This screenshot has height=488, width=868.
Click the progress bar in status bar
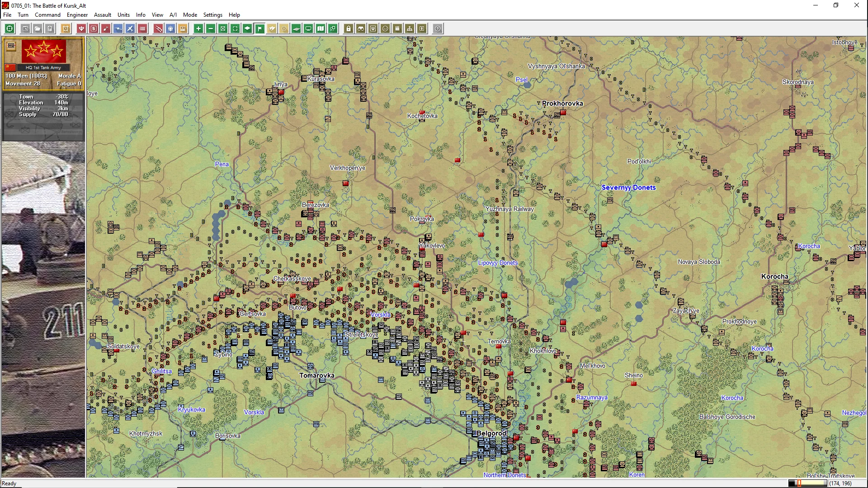[807, 483]
